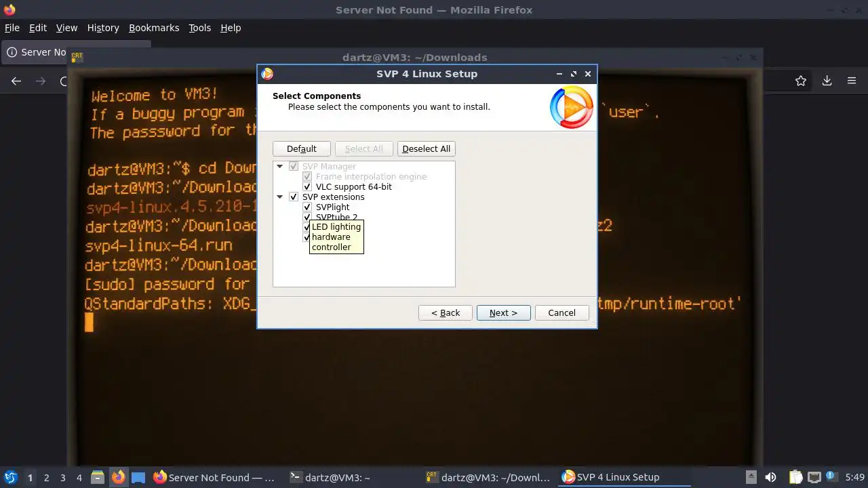Collapse the SVP extensions tree node
This screenshot has width=868, height=488.
pos(279,197)
